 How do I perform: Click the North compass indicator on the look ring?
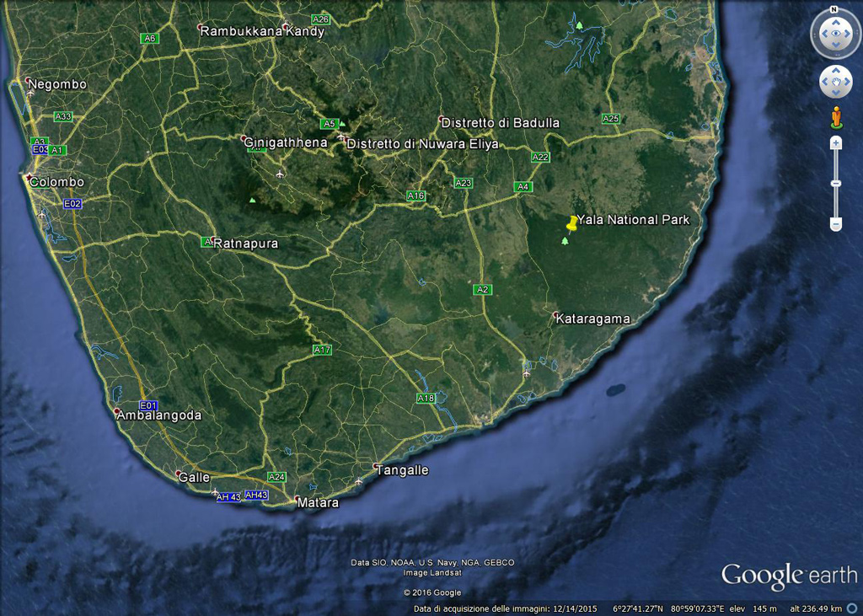[834, 10]
